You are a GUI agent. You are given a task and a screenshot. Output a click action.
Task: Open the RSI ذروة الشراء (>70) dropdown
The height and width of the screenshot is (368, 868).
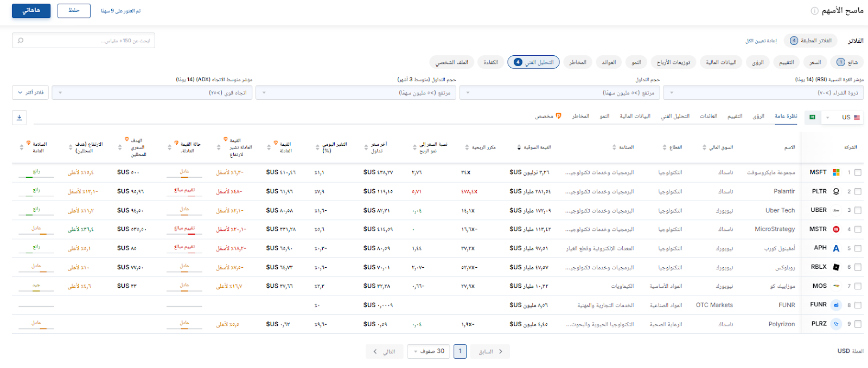pos(763,93)
